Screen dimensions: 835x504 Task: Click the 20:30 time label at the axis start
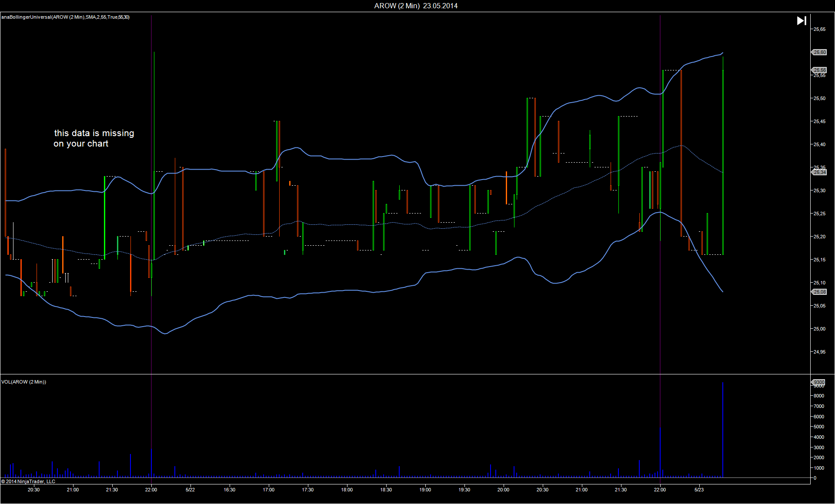[33, 490]
